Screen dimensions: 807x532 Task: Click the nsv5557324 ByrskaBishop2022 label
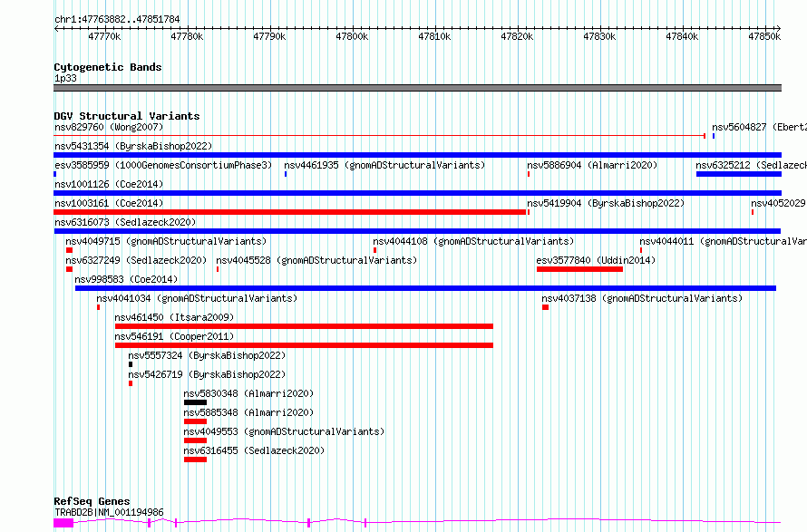[x=207, y=355]
